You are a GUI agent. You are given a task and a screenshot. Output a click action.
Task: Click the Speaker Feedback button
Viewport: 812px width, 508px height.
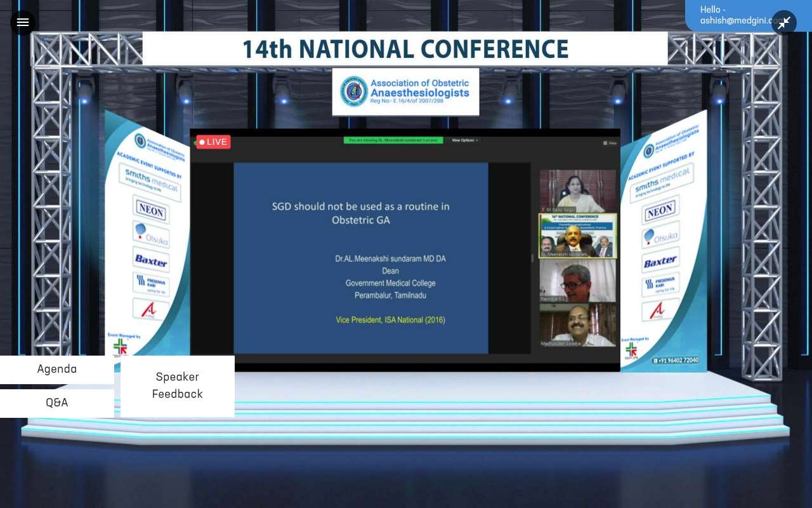[x=178, y=385]
